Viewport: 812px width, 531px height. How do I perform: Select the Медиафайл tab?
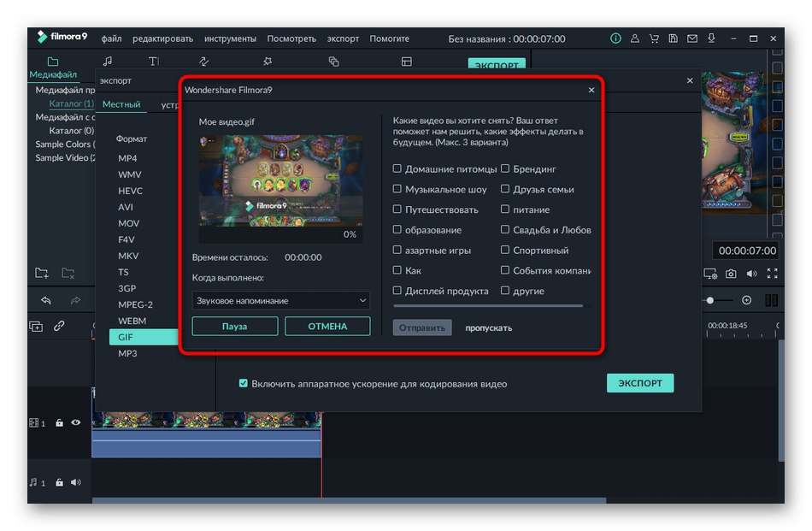click(53, 68)
